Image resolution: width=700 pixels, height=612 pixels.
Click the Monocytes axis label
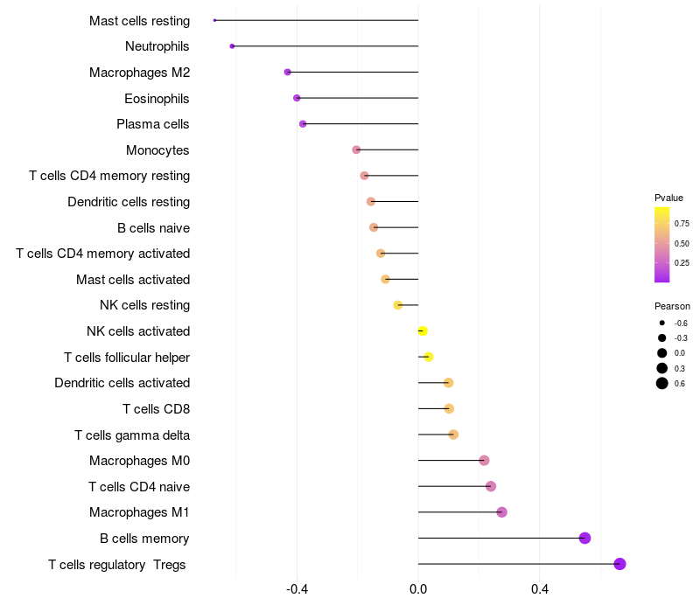[157, 150]
